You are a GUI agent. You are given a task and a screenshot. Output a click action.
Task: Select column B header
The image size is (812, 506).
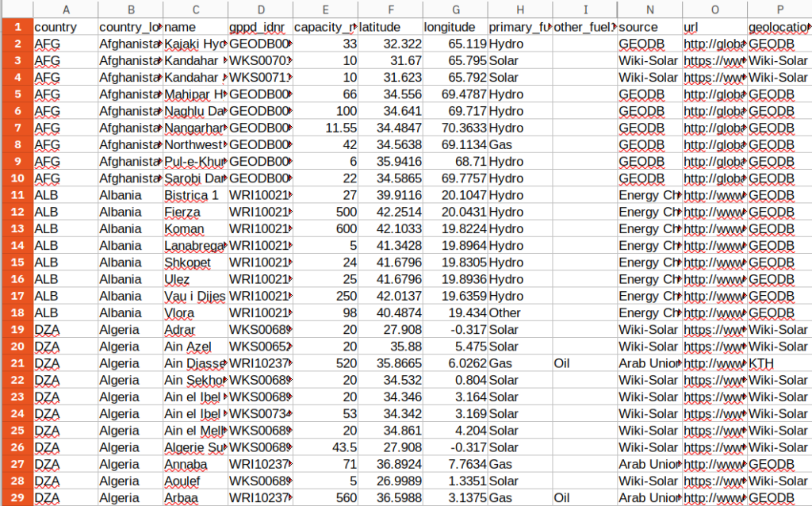click(x=131, y=10)
